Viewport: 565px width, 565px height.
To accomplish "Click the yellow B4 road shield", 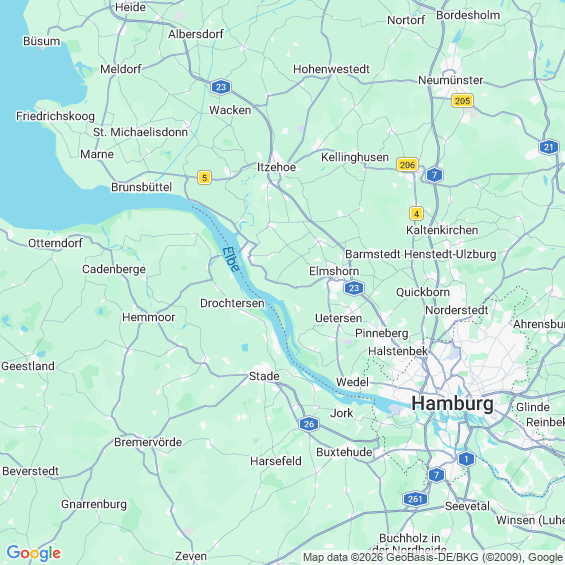I will [416, 214].
